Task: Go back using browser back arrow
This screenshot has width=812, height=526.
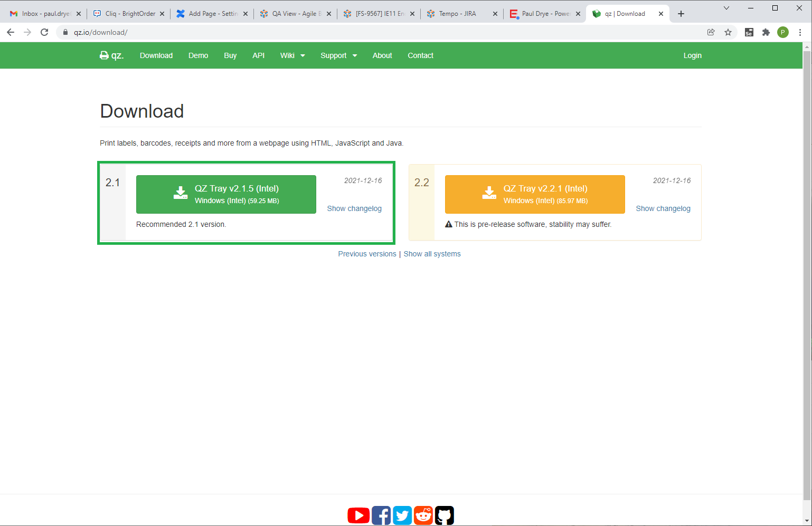Action: (x=11, y=32)
